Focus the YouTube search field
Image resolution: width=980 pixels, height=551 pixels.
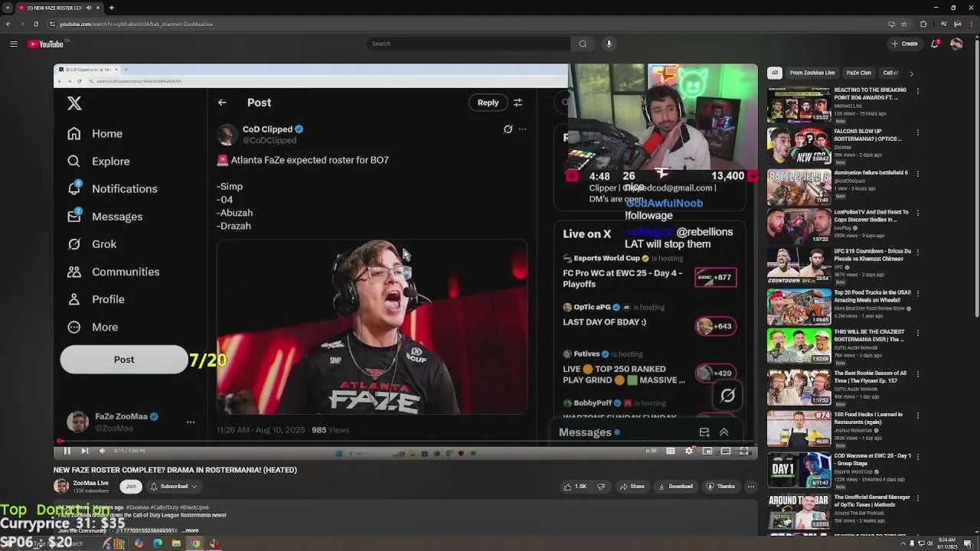click(x=468, y=44)
